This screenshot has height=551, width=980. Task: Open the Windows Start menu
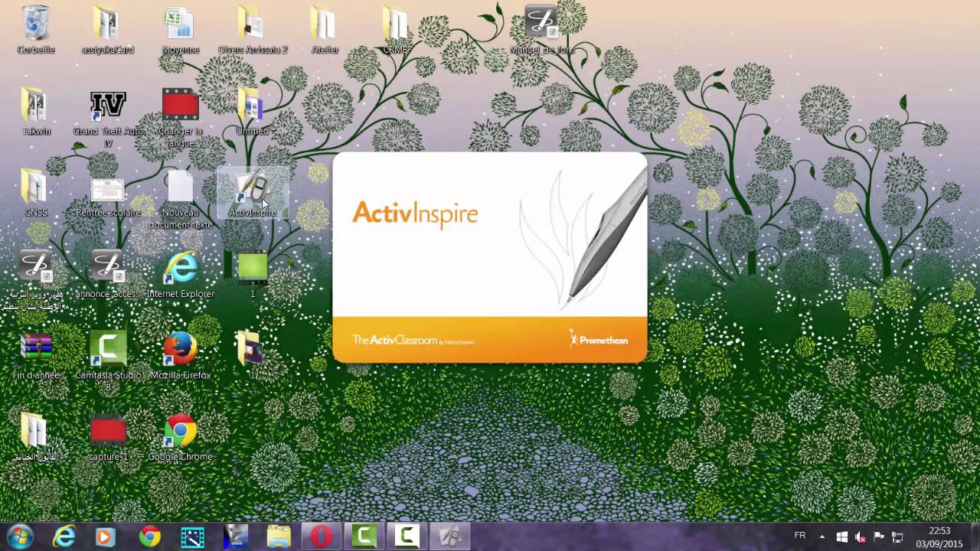[20, 536]
